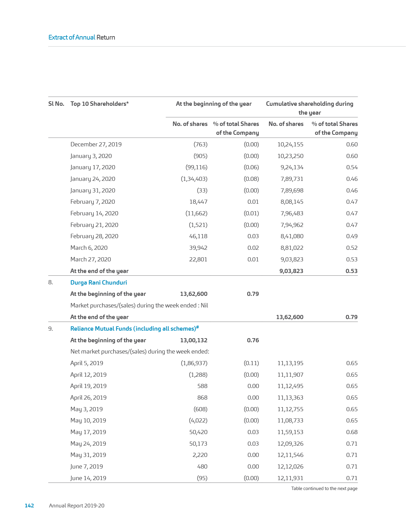Image resolution: width=406 pixels, height=532 pixels.
Task: Click the 'Annual Report 2019-20' footer text
Action: click(77, 506)
